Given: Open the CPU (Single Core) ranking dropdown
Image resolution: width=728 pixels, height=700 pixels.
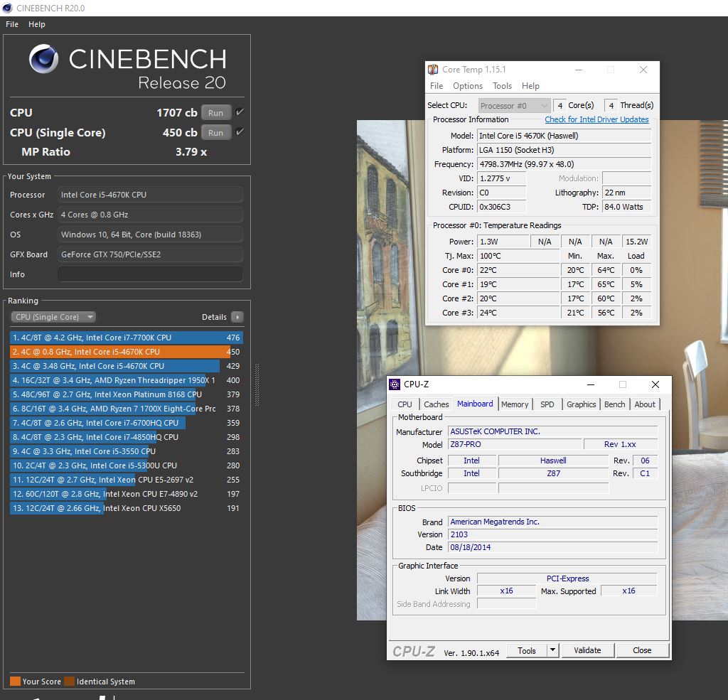Looking at the screenshot, I should 53,317.
